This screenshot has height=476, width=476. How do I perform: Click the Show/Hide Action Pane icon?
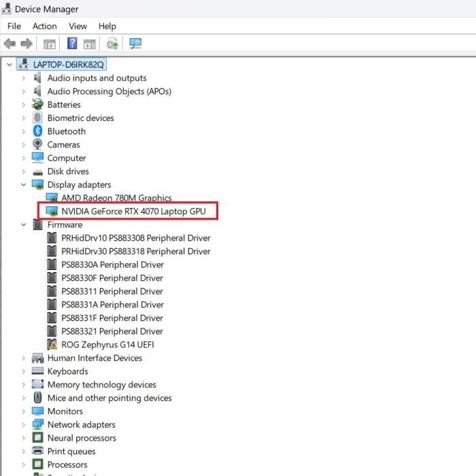[90, 44]
